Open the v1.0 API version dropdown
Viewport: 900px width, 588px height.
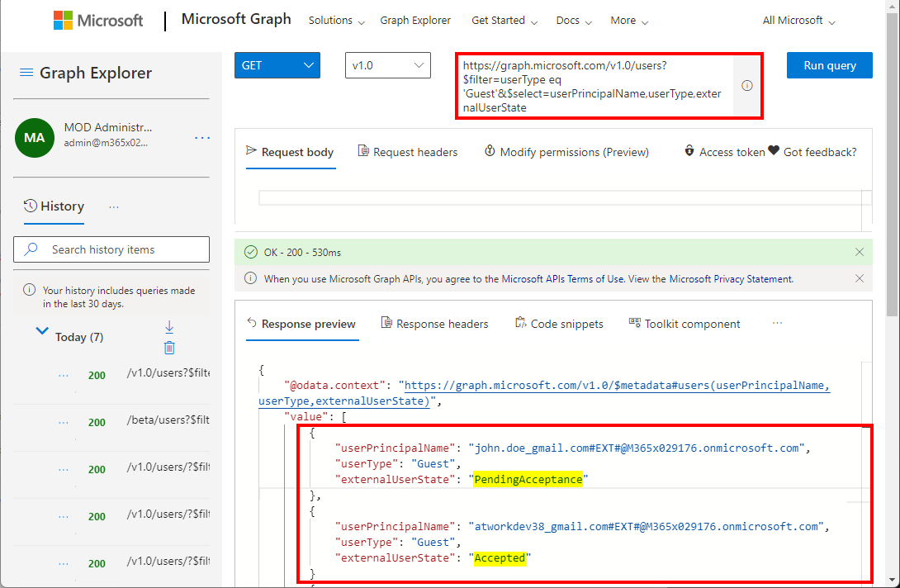coord(387,65)
